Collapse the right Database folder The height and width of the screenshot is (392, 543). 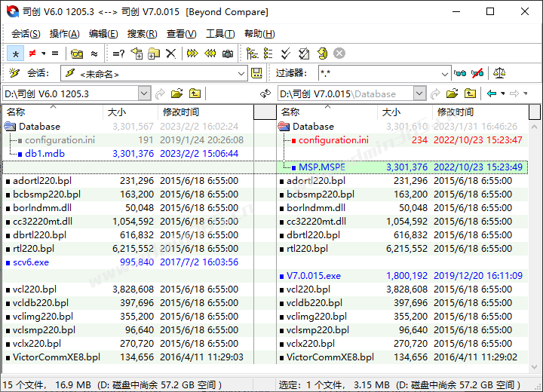click(284, 127)
